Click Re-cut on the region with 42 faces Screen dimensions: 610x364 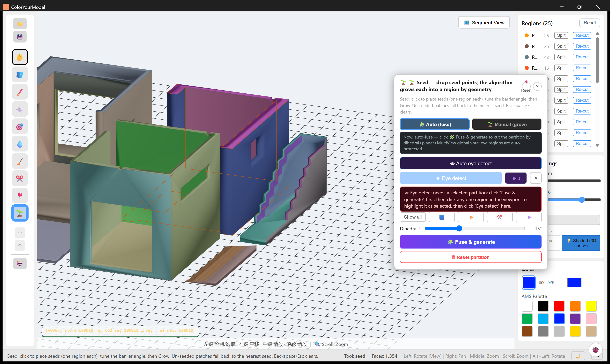pyautogui.click(x=582, y=57)
